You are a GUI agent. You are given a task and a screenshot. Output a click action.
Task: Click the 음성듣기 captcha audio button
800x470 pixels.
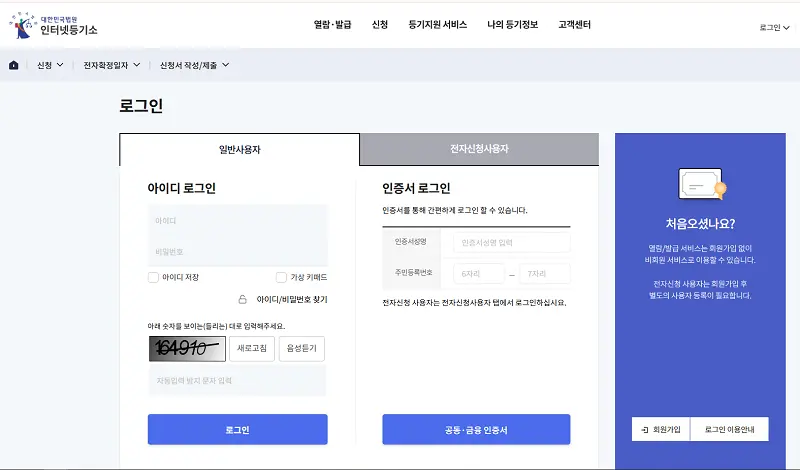click(x=302, y=349)
